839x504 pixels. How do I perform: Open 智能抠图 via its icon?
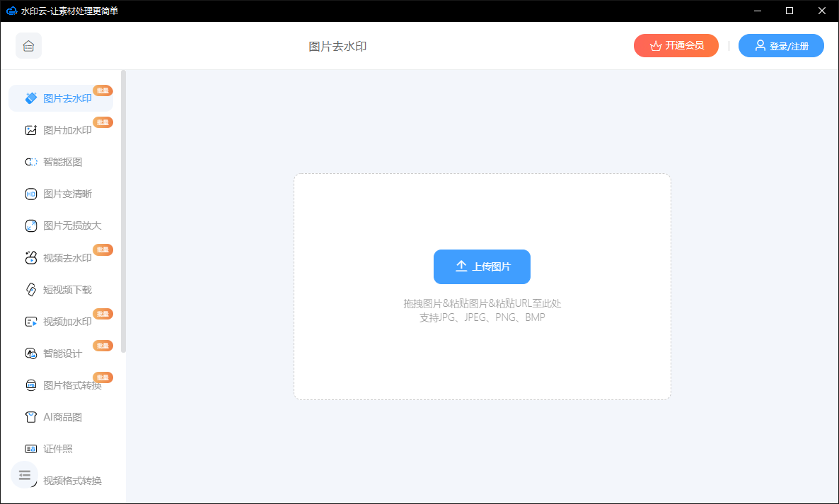31,162
